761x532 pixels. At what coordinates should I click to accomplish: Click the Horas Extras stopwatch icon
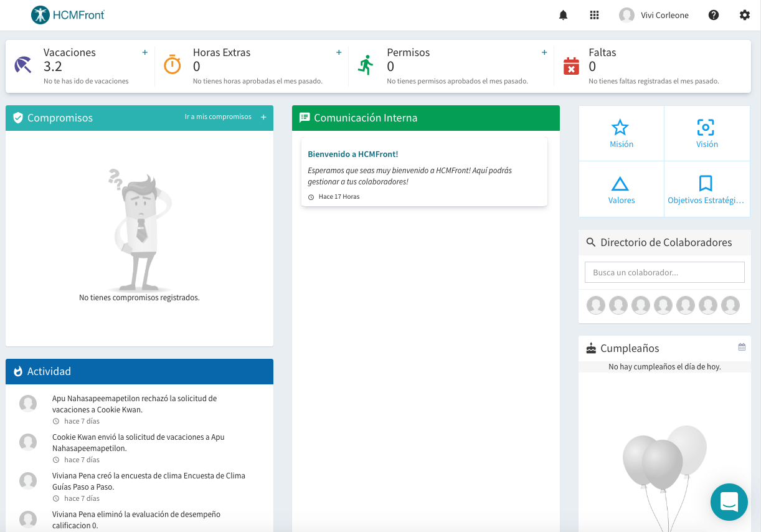172,63
